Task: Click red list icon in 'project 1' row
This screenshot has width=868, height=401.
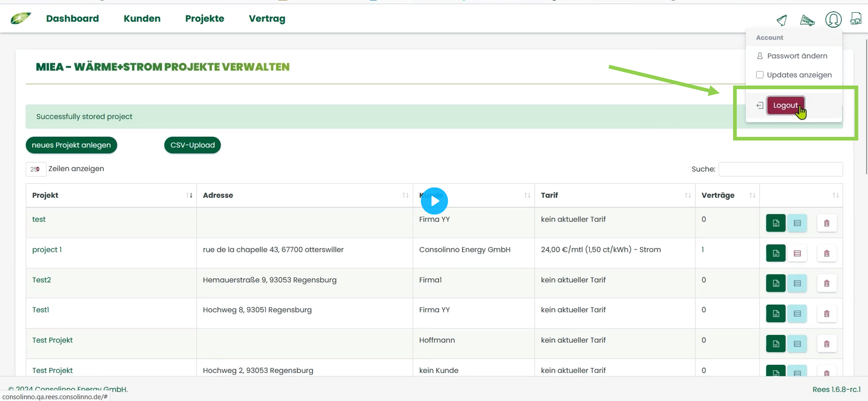Action: (797, 253)
